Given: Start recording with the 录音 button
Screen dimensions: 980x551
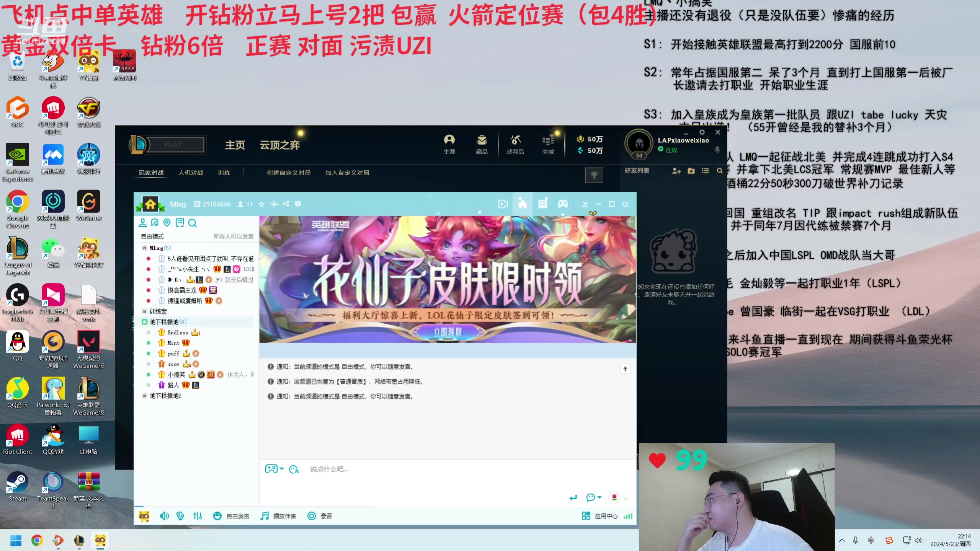Looking at the screenshot, I should [x=320, y=516].
